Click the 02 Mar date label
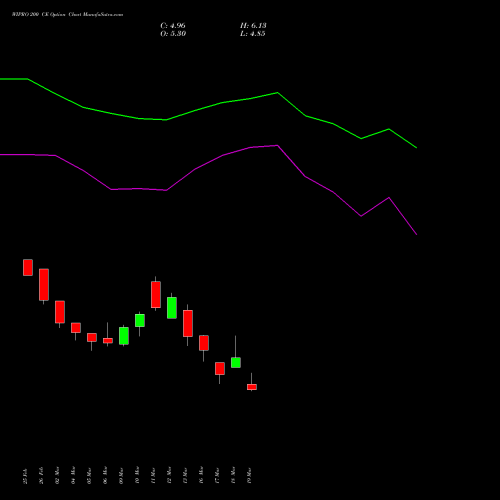500x500 pixels. (58, 476)
